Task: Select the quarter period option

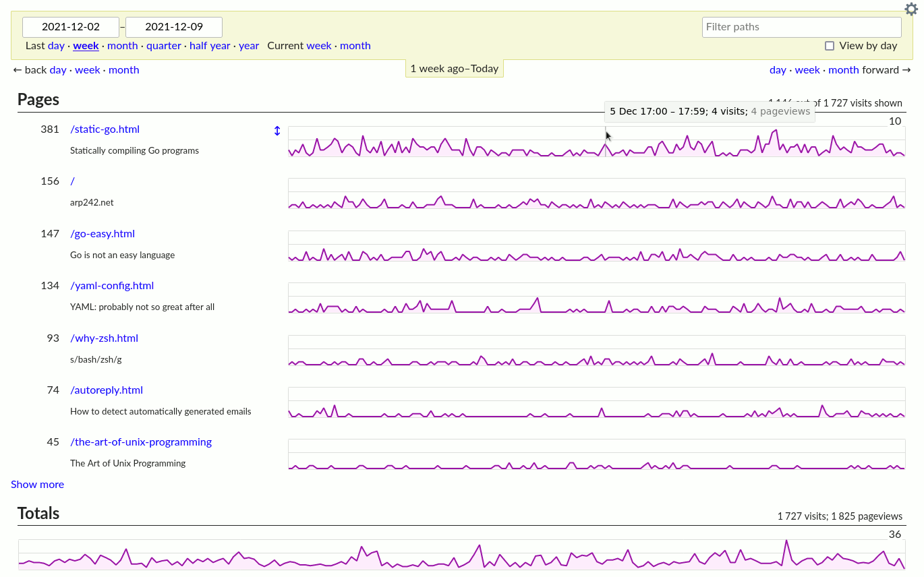Action: [164, 45]
